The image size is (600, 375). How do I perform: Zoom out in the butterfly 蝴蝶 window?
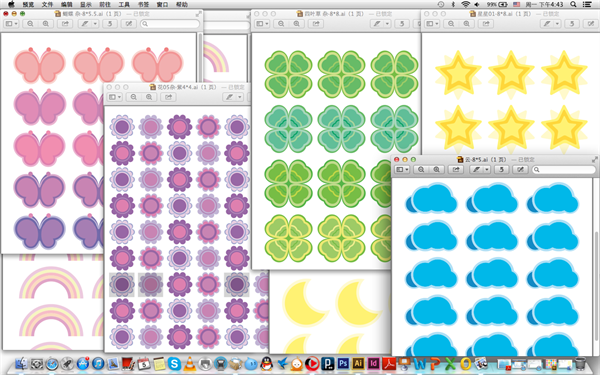coord(30,24)
